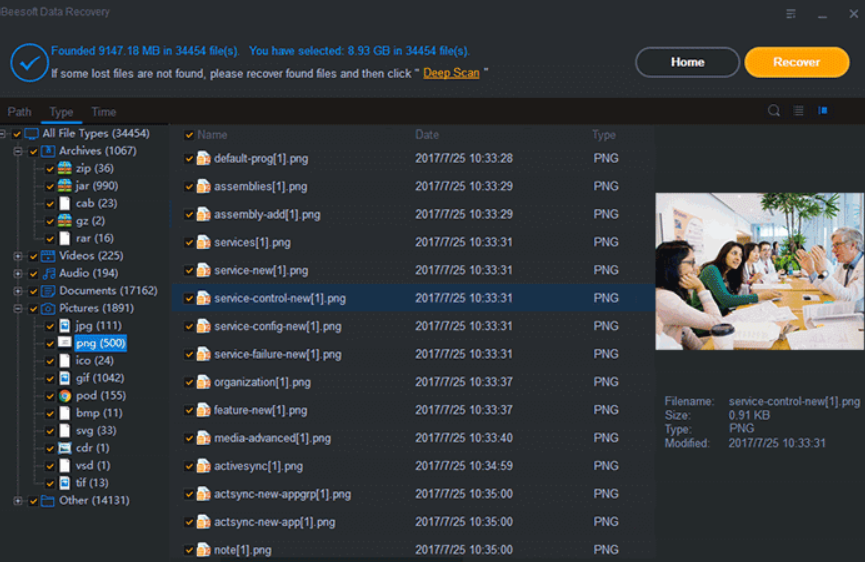Switch to list view icon

click(x=798, y=110)
